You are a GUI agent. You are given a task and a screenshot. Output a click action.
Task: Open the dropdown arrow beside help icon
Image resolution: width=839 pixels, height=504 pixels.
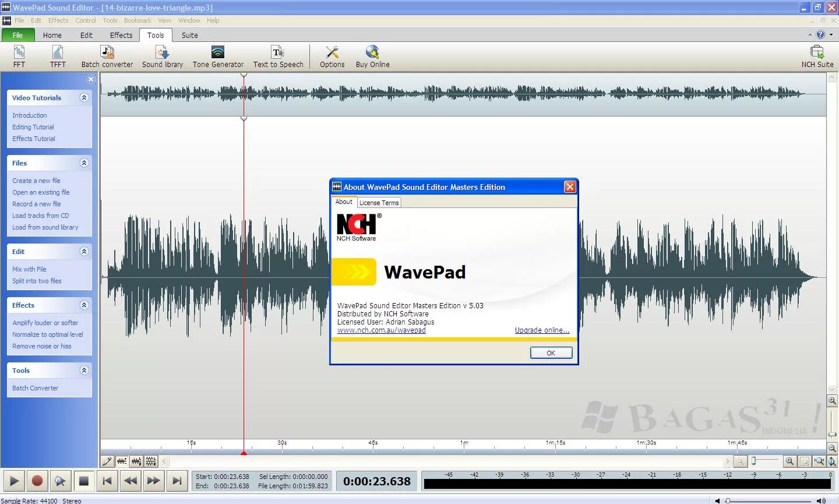(x=831, y=35)
